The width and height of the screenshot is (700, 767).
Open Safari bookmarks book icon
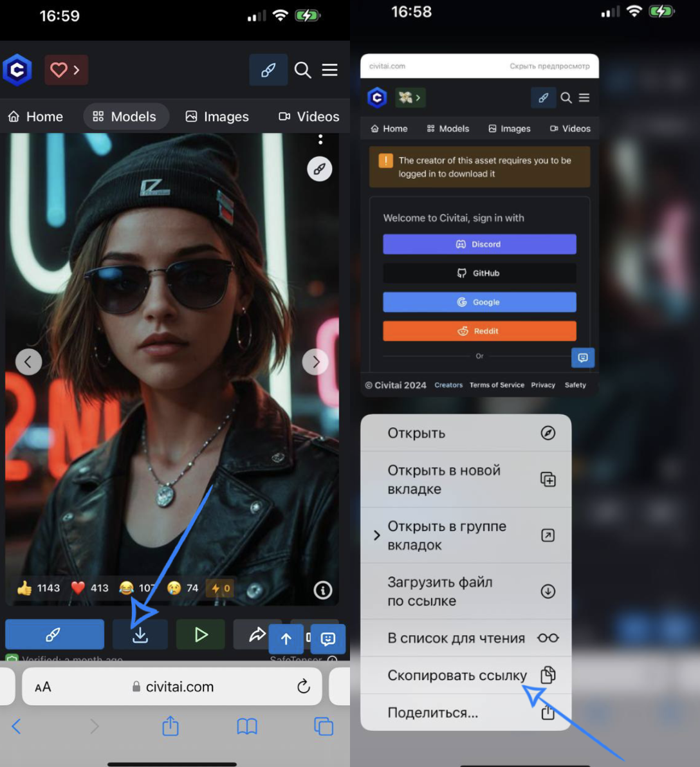coord(247,726)
